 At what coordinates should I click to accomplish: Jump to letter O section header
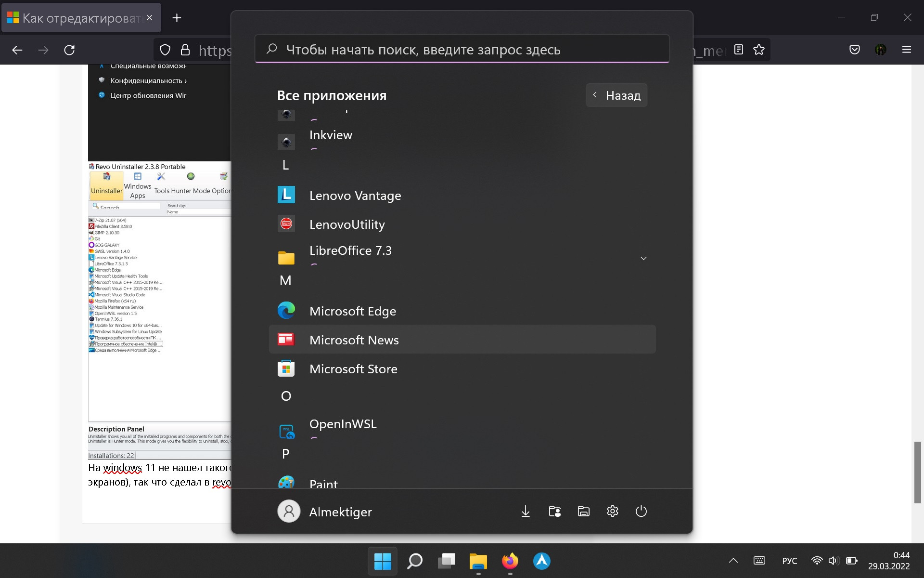pos(286,396)
